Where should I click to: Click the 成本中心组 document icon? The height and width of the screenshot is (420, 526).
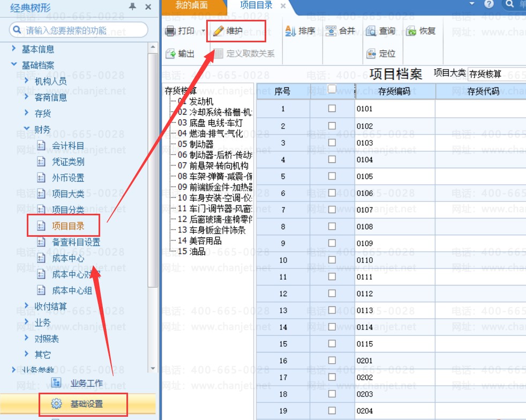click(x=41, y=290)
